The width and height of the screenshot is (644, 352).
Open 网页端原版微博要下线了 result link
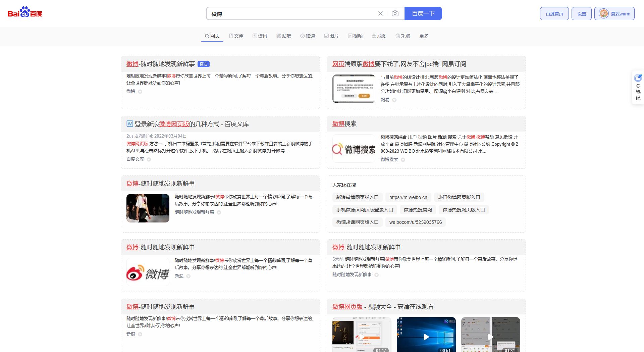[x=399, y=64]
